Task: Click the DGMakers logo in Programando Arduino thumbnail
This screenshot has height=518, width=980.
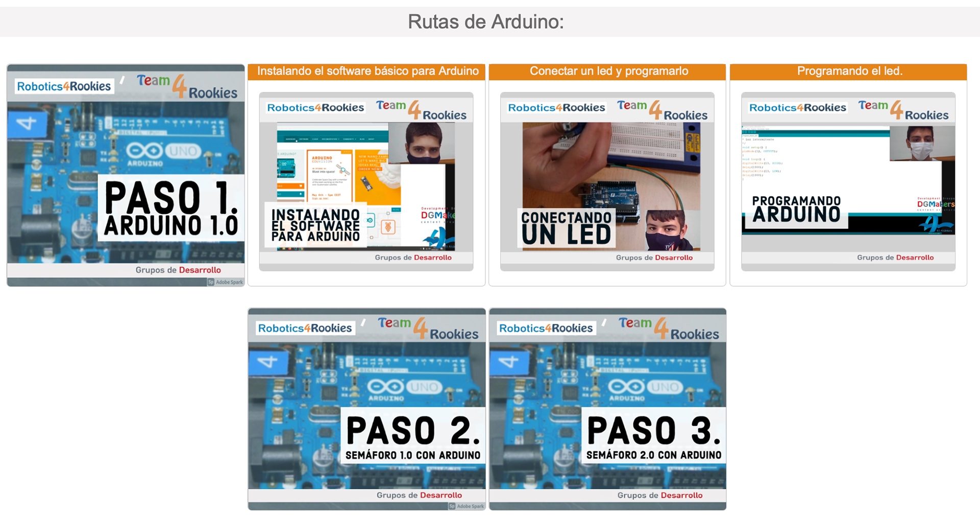Action: [935, 204]
